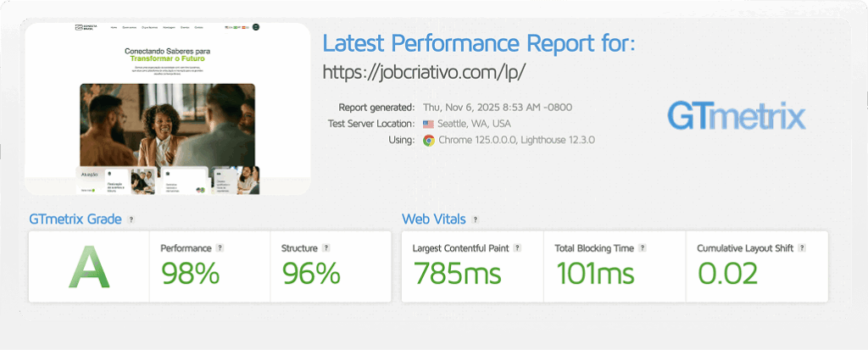Open the Structure score help icon
The width and height of the screenshot is (868, 350).
(x=326, y=248)
